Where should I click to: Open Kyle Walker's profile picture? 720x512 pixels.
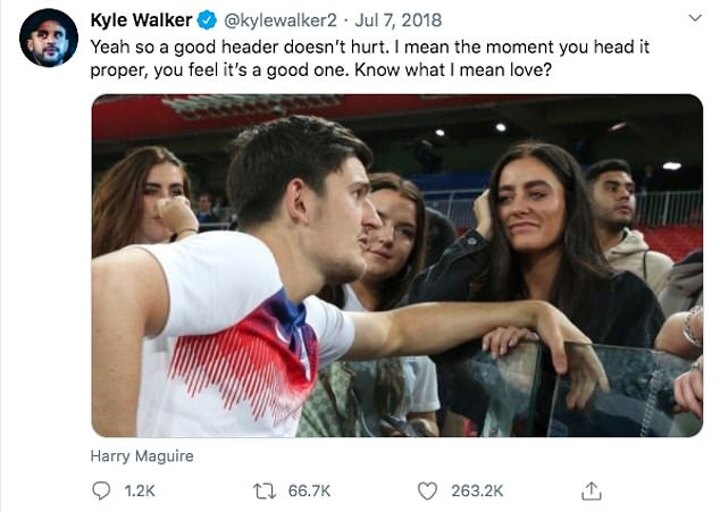click(48, 37)
